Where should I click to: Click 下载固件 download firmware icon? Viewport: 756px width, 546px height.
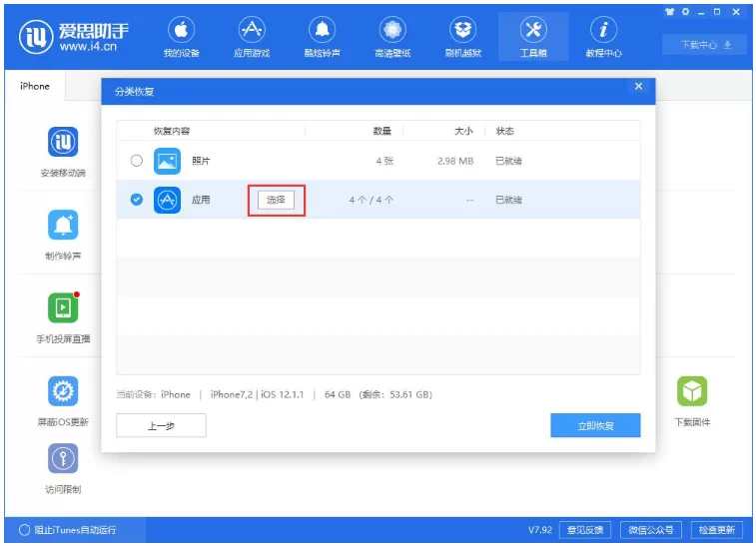click(692, 391)
